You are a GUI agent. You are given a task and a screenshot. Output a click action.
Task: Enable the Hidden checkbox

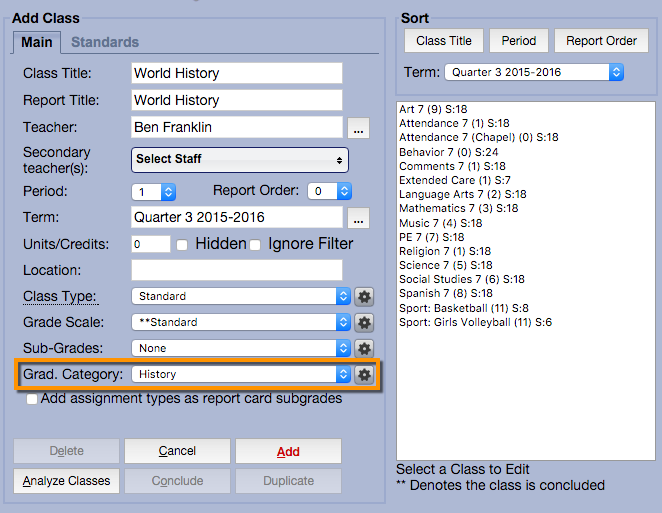(182, 245)
